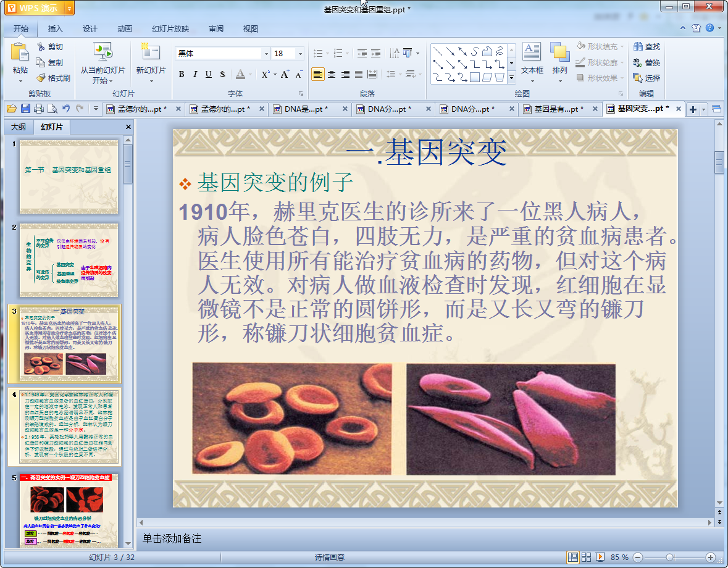Click the New Slide icon

pos(151,52)
